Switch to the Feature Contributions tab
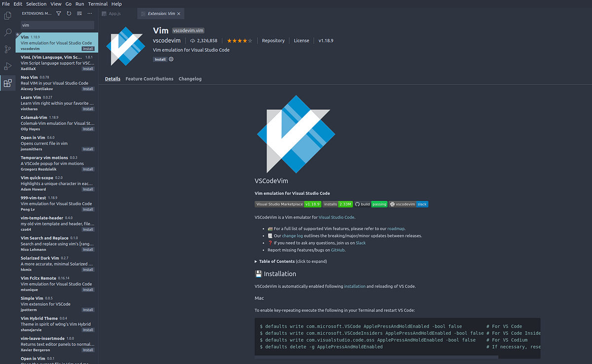 pyautogui.click(x=149, y=78)
